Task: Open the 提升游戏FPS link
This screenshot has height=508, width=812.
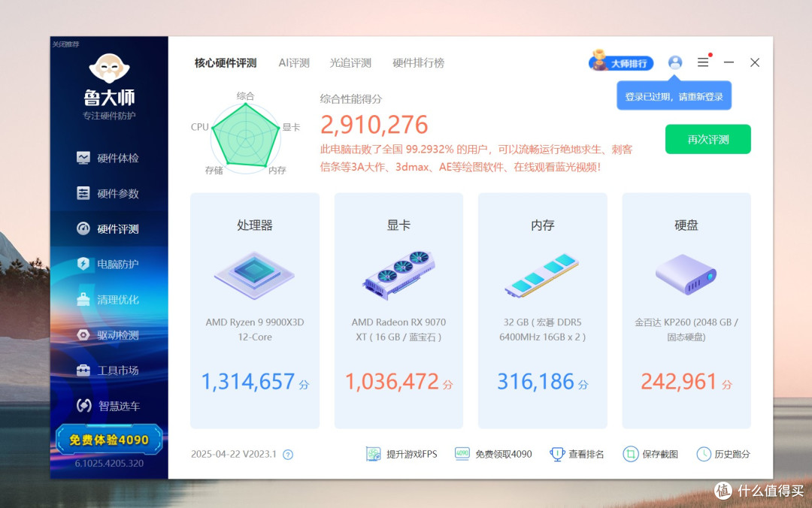Action: pos(412,454)
